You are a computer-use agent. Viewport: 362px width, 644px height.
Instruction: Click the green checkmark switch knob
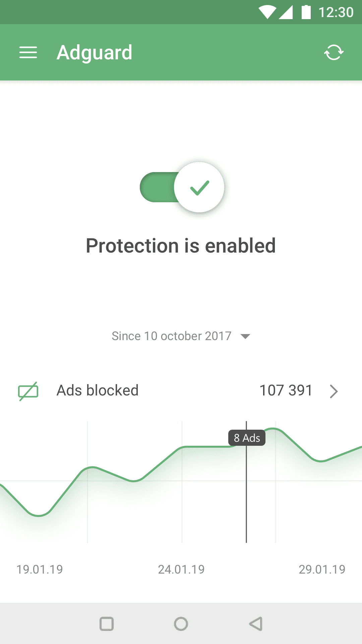click(x=199, y=187)
